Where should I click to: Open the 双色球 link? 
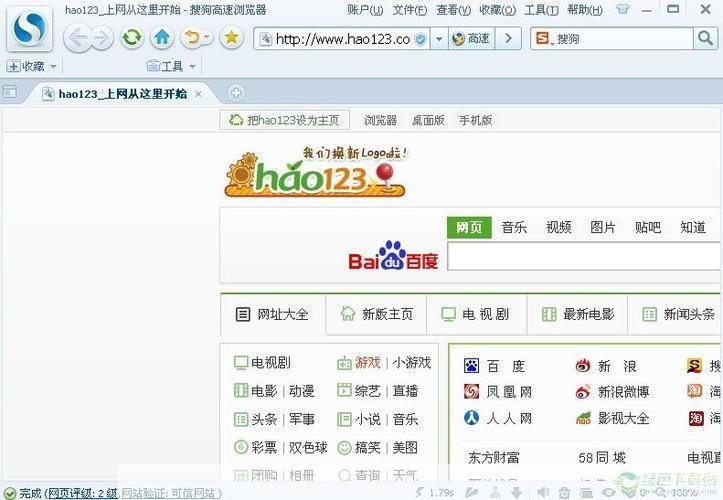[x=308, y=447]
